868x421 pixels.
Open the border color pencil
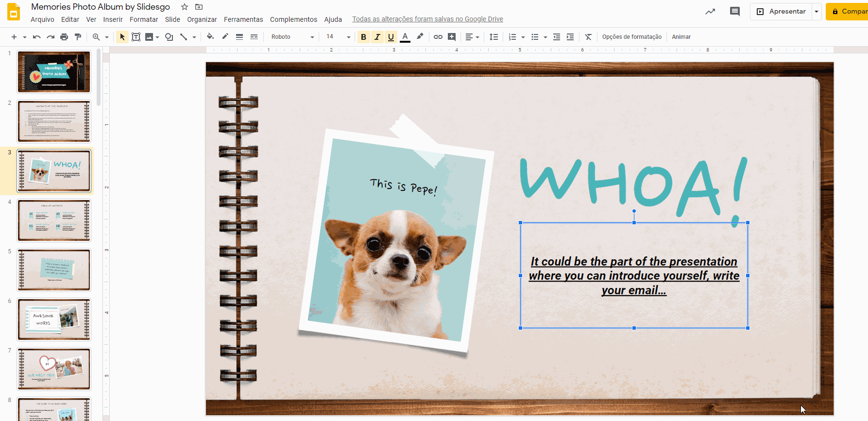point(225,36)
